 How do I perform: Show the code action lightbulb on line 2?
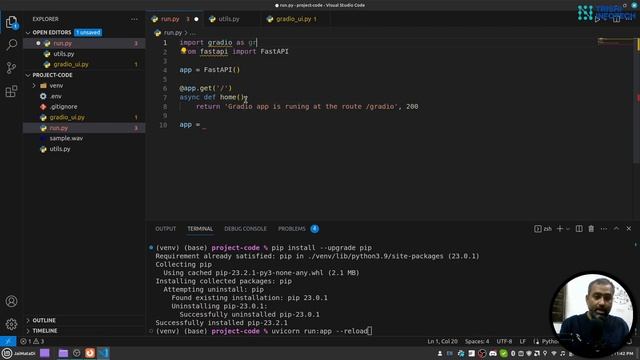coord(183,51)
